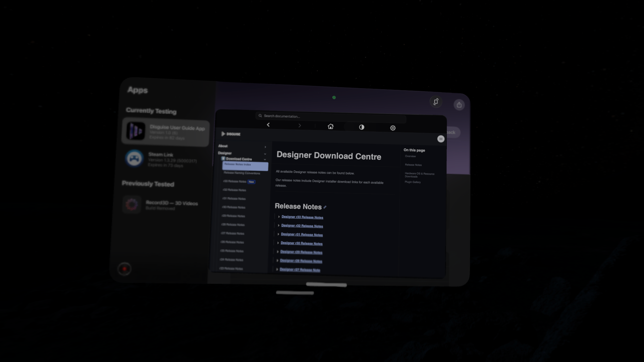This screenshot has height=362, width=644.
Task: Collapse the Download Centre chevron
Action: [x=265, y=160]
